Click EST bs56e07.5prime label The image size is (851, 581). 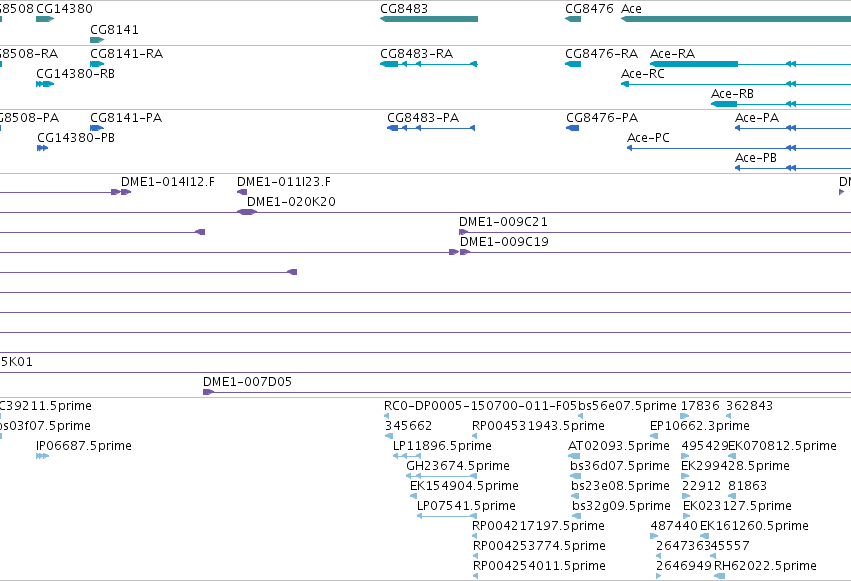tap(627, 406)
